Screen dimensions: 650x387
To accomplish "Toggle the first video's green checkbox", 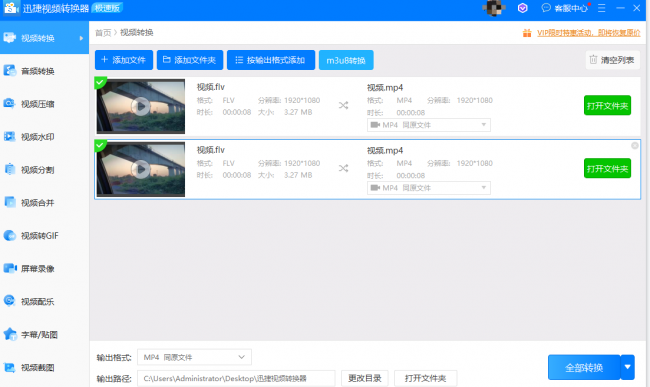I will [x=100, y=82].
